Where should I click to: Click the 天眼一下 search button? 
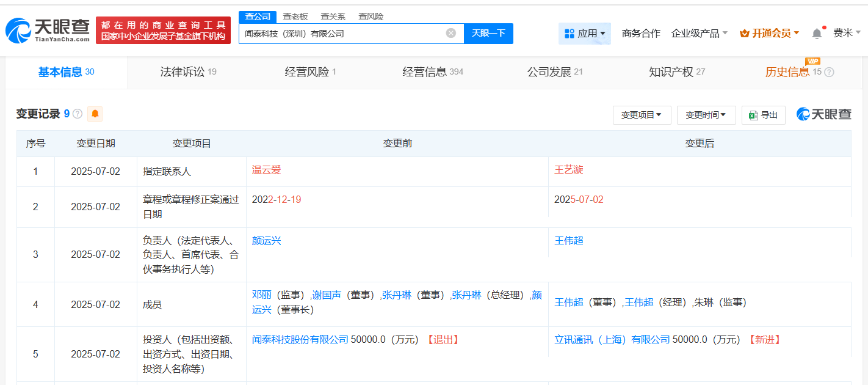[488, 33]
